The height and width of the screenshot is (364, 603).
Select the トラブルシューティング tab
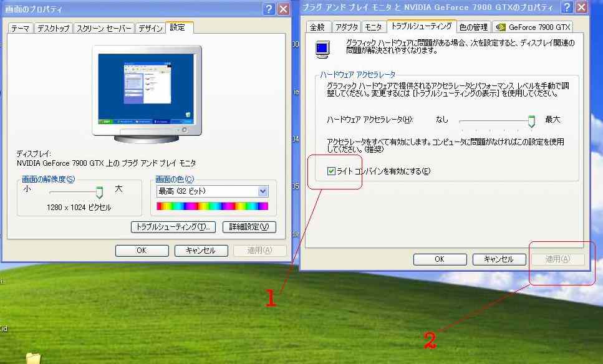(x=422, y=26)
